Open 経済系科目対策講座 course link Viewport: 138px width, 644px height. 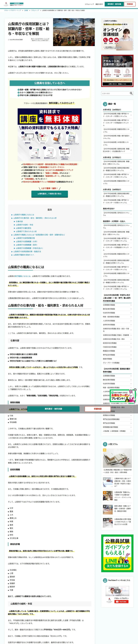117,343
